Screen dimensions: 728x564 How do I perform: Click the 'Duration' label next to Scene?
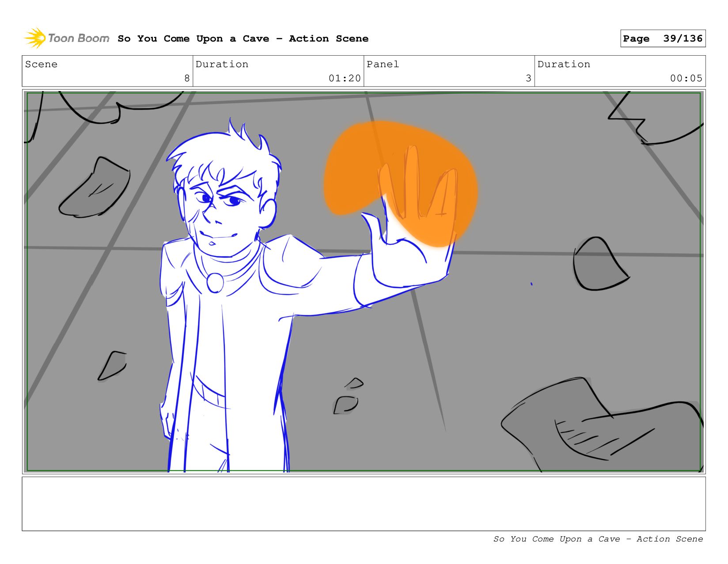coord(222,64)
